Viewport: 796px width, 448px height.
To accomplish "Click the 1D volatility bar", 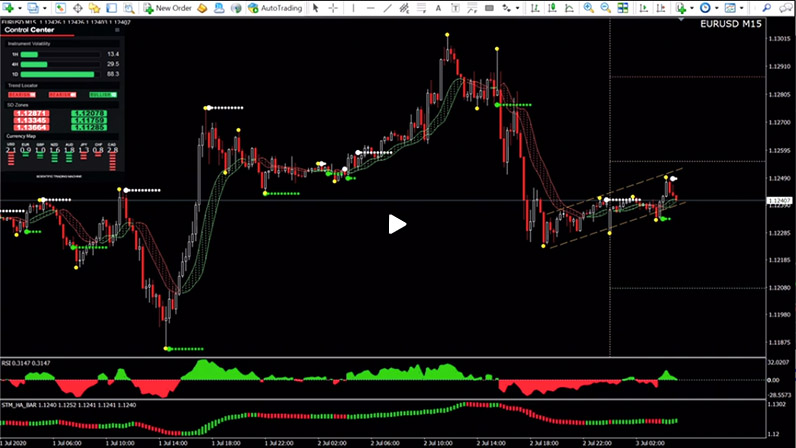I will point(57,74).
